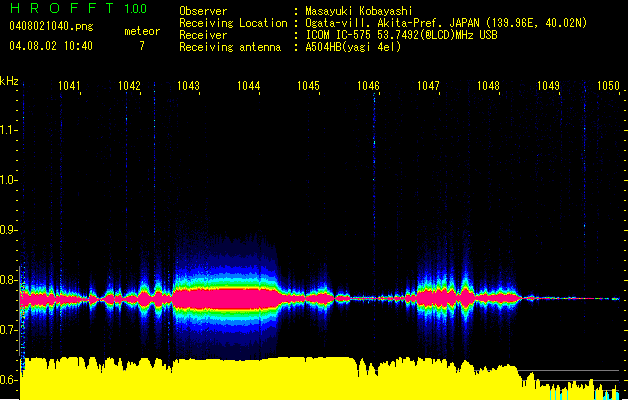Click the kHz axis unit label
629x400 pixels.
click(x=9, y=81)
